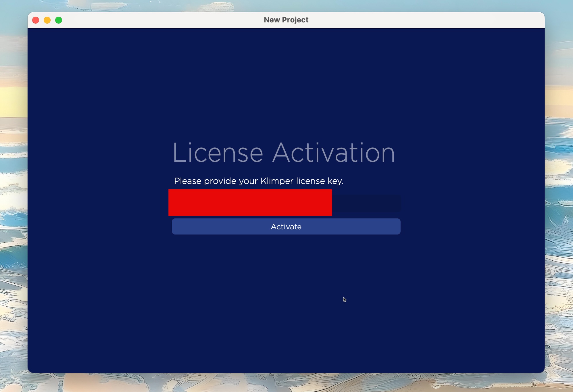Click the New Project window title
Image resolution: width=573 pixels, height=392 pixels.
point(286,20)
